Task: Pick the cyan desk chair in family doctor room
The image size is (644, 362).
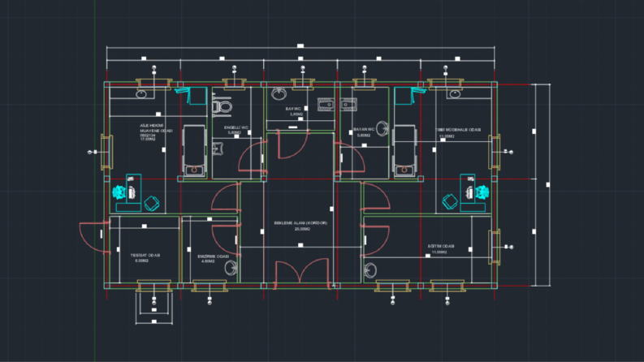Action: (x=119, y=192)
